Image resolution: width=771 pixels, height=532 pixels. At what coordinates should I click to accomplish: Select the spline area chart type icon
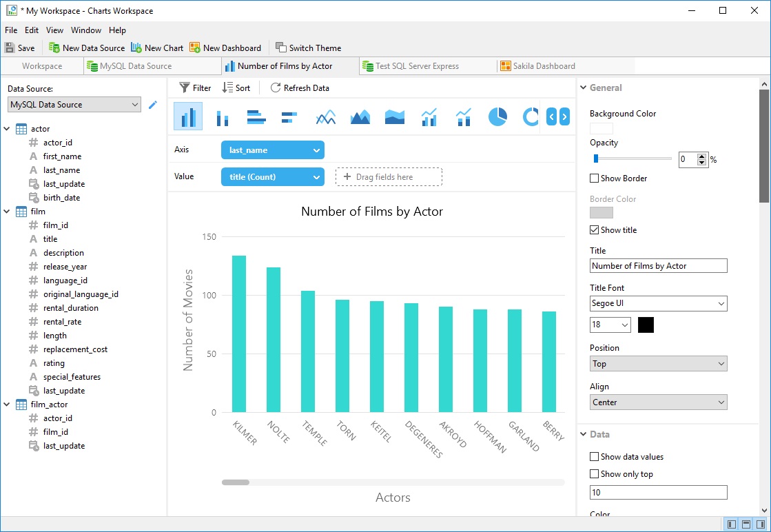[x=394, y=117]
